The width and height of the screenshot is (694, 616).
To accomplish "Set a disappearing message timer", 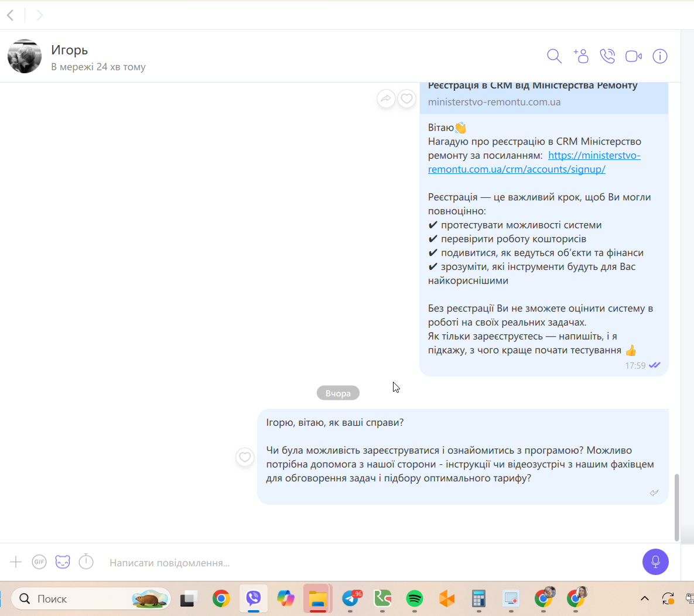I will point(86,562).
